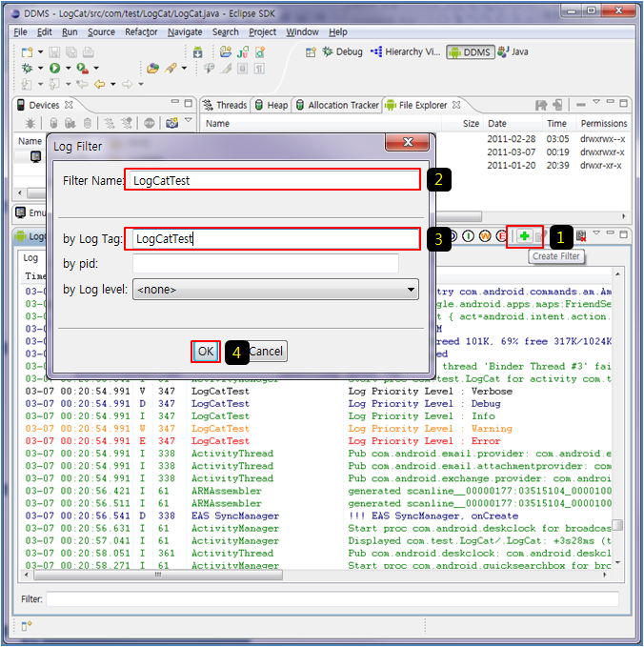Screen dimensions: 644x647
Task: Click the Filter Name text field
Action: [x=273, y=179]
